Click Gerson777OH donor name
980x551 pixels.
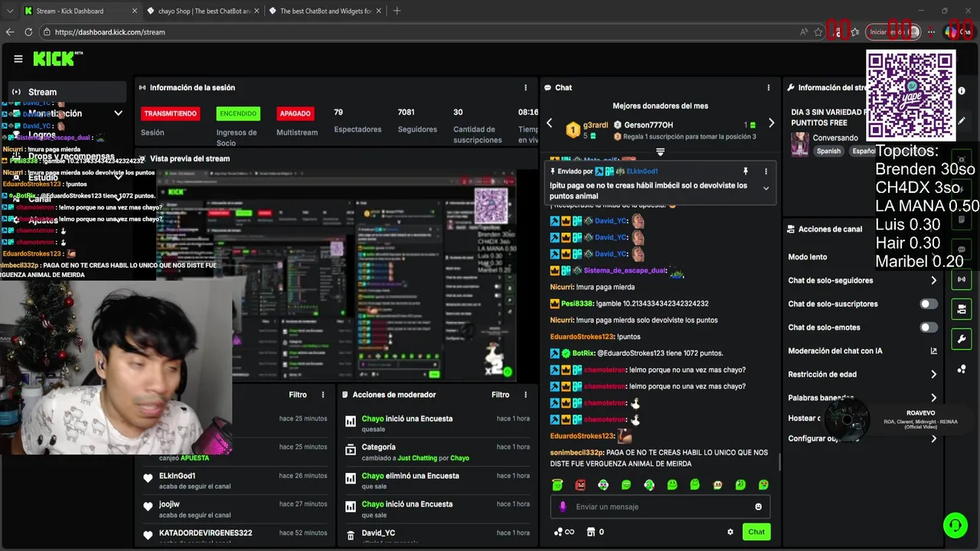pos(648,125)
